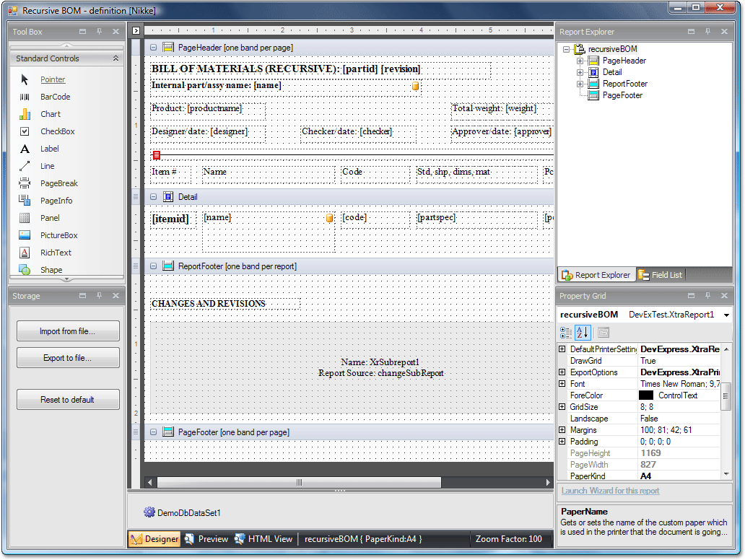Collapse the PageFooter band

click(154, 432)
